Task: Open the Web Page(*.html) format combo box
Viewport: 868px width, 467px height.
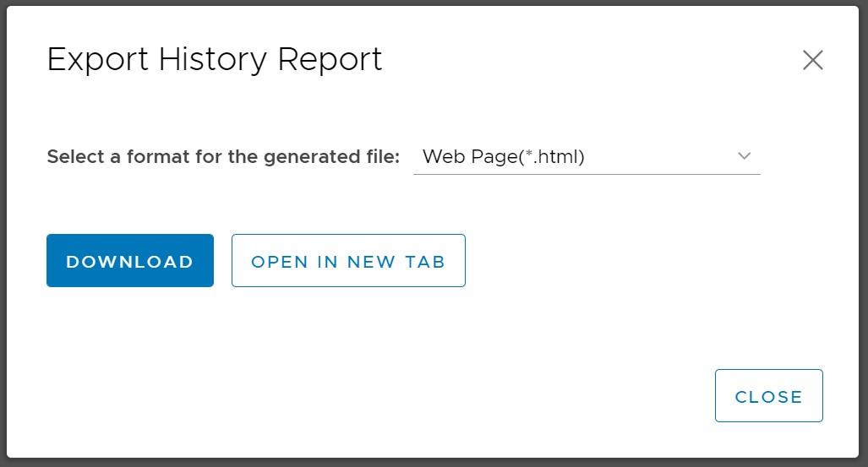Action: coord(587,157)
